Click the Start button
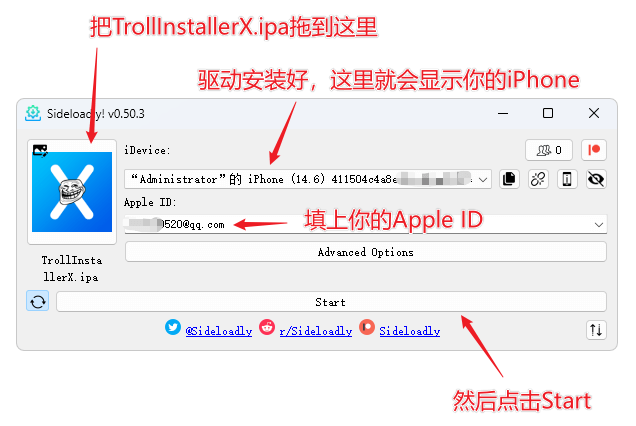Viewport: 636px width, 426px height. [331, 302]
